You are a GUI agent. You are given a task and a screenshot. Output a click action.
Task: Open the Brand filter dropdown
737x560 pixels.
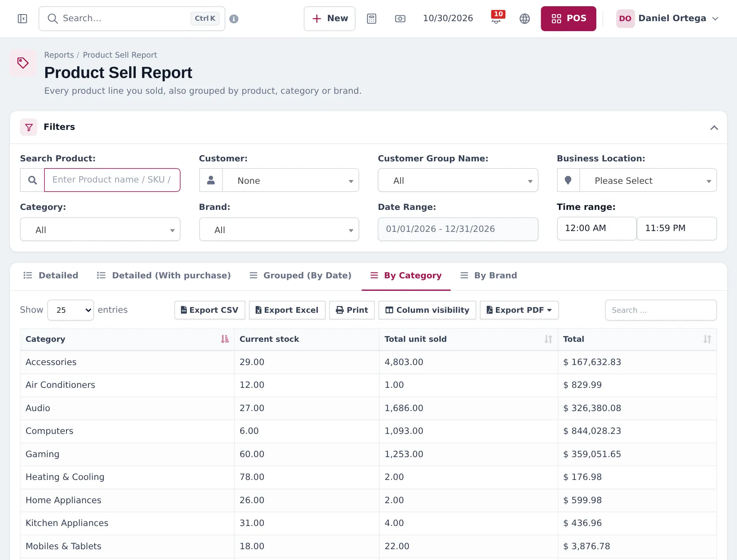coord(279,229)
